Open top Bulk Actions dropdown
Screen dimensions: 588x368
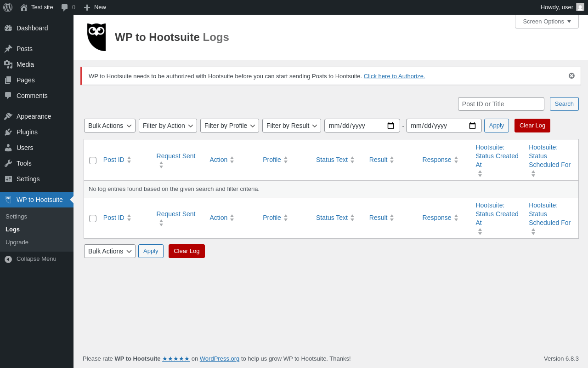pyautogui.click(x=110, y=126)
